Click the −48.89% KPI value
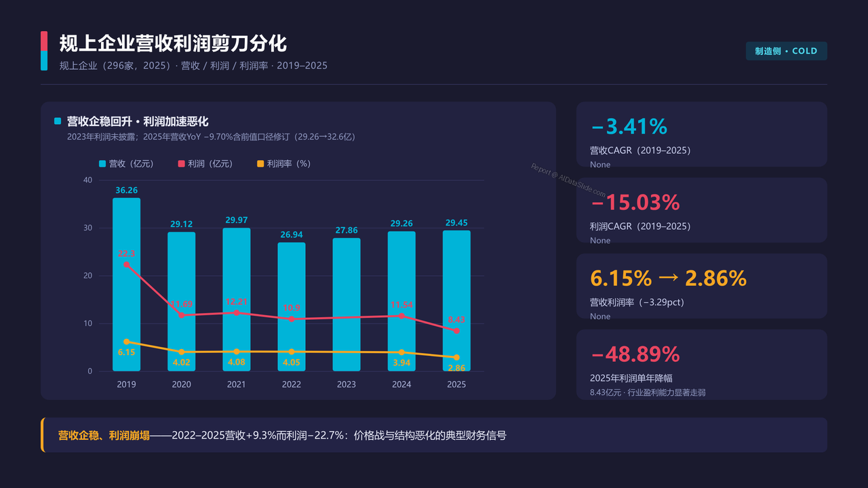868x488 pixels. (x=635, y=354)
